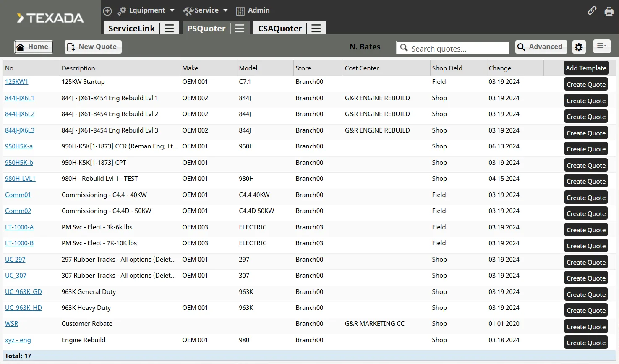Open the list options icon beside gear
This screenshot has width=619, height=364.
(602, 46)
